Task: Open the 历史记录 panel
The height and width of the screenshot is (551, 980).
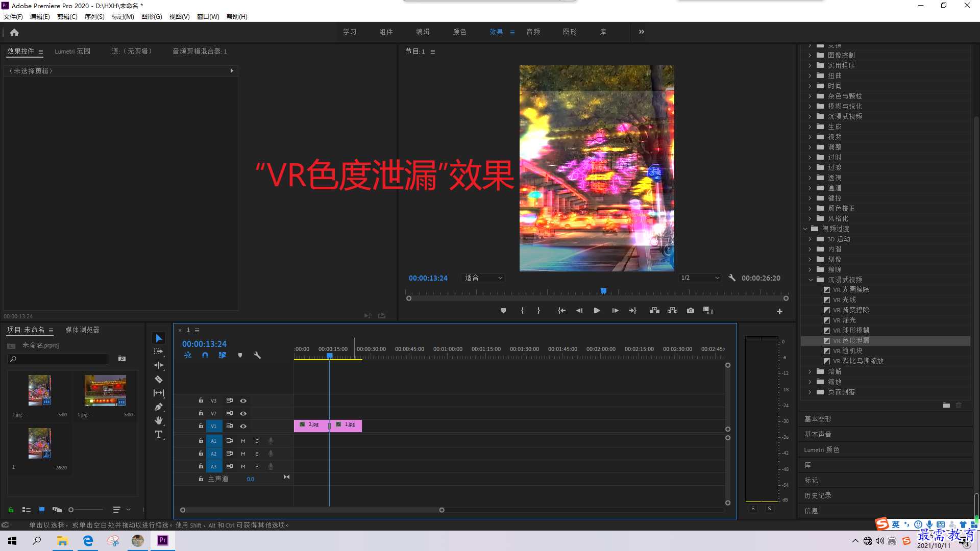Action: (x=818, y=495)
